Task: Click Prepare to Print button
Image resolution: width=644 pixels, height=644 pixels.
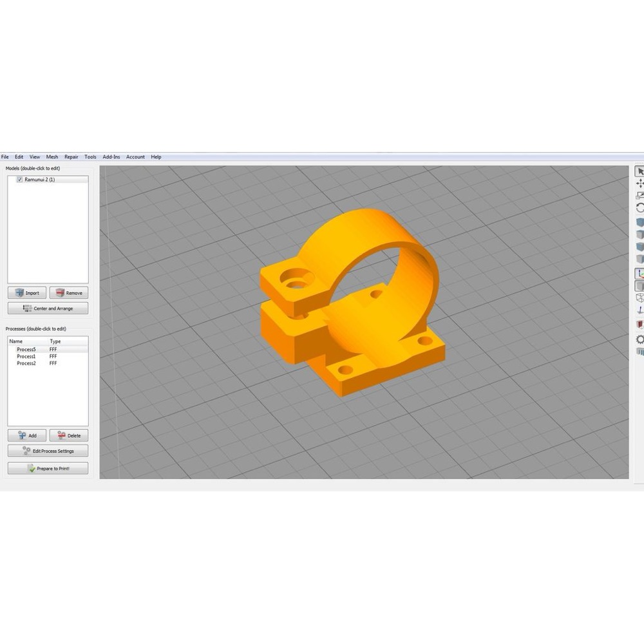Action: (48, 468)
